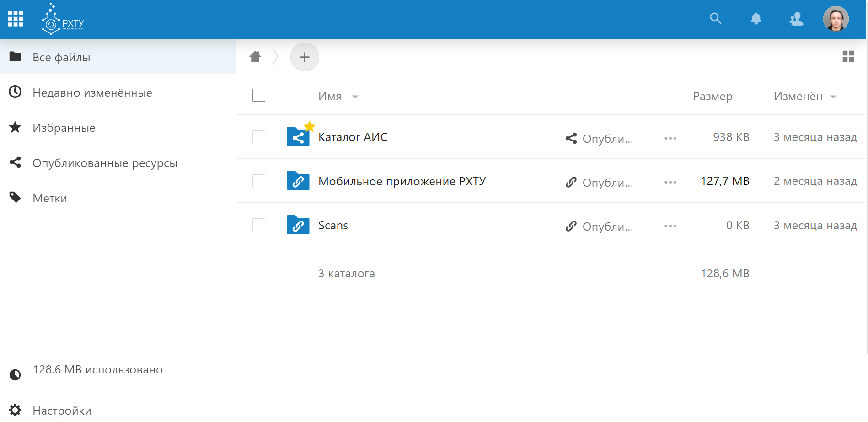The image size is (868, 422).
Task: Click the add new file plus button
Action: (305, 57)
